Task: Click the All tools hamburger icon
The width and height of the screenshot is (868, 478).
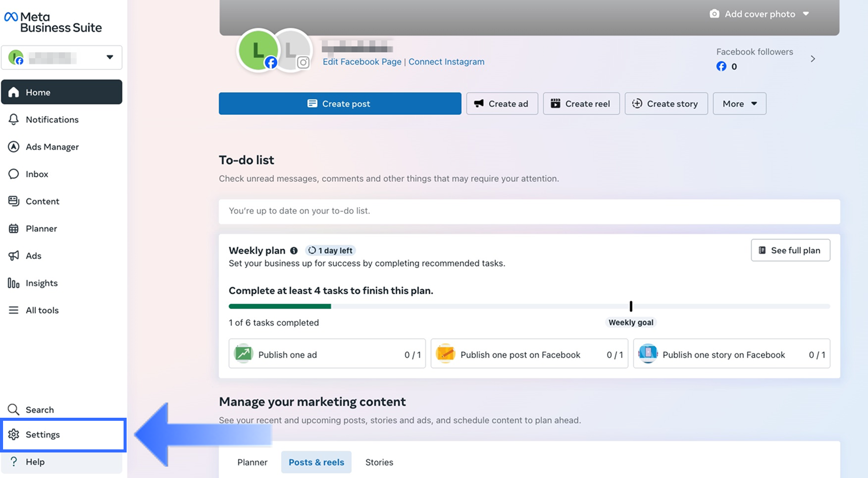Action: (14, 310)
